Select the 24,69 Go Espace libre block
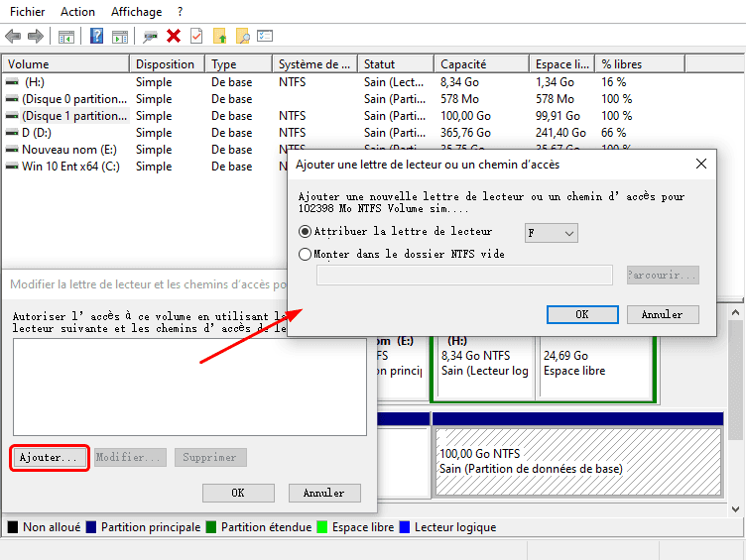746x560 pixels. 595,366
